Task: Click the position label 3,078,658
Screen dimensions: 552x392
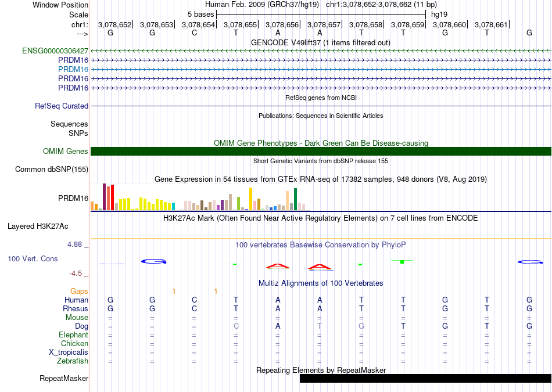Action: click(x=365, y=24)
